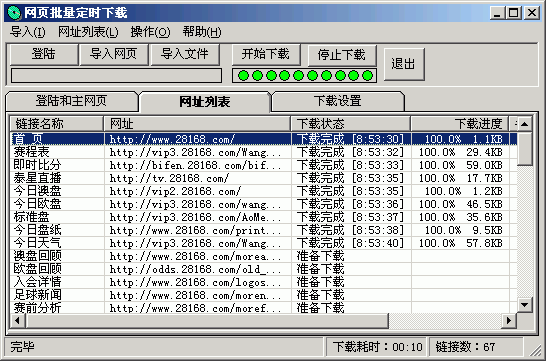Exit via the 退出 button

coord(404,64)
